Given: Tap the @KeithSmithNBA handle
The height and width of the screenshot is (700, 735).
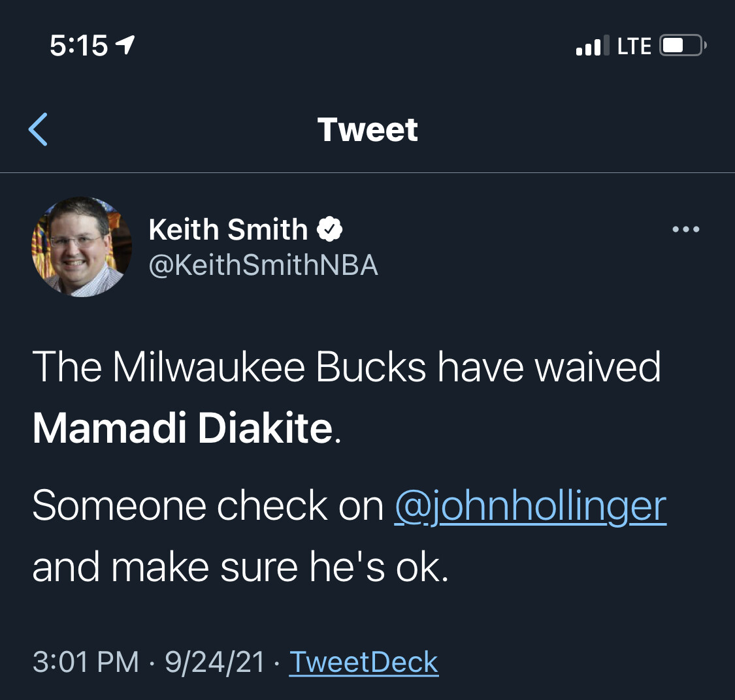Looking at the screenshot, I should tap(263, 265).
